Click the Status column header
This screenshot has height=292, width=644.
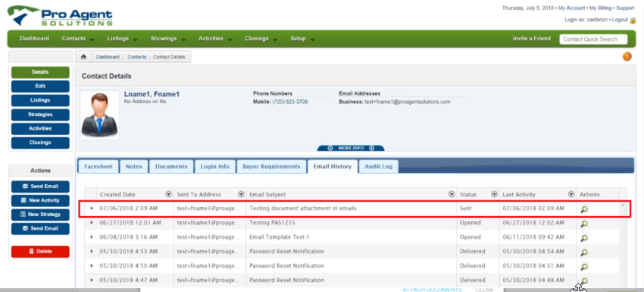coord(467,194)
